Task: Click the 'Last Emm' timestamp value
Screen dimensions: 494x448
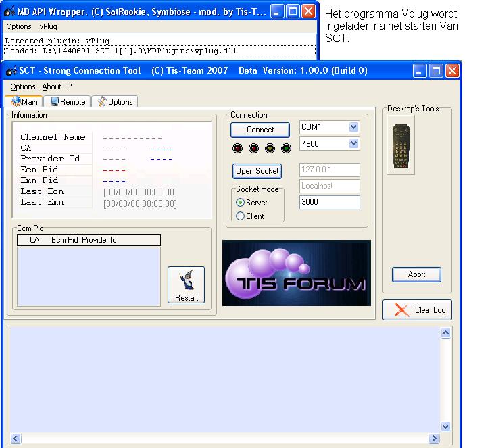Action: pyautogui.click(x=140, y=203)
